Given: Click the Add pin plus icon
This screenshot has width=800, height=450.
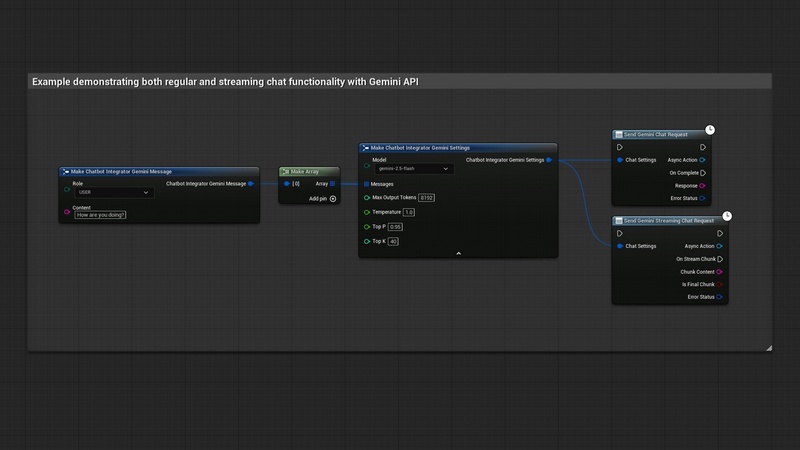Looking at the screenshot, I should (x=333, y=198).
